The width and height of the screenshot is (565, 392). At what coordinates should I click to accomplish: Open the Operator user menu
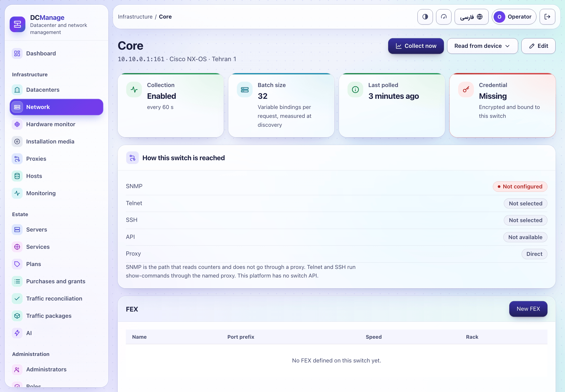pyautogui.click(x=514, y=17)
